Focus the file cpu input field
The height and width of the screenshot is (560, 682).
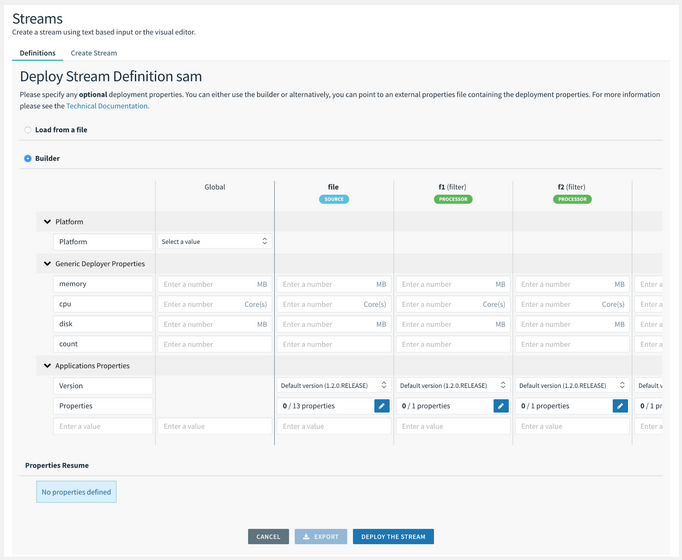click(334, 304)
